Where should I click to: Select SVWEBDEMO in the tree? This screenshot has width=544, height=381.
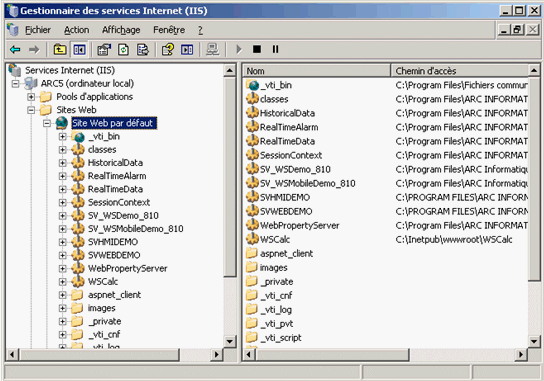114,255
